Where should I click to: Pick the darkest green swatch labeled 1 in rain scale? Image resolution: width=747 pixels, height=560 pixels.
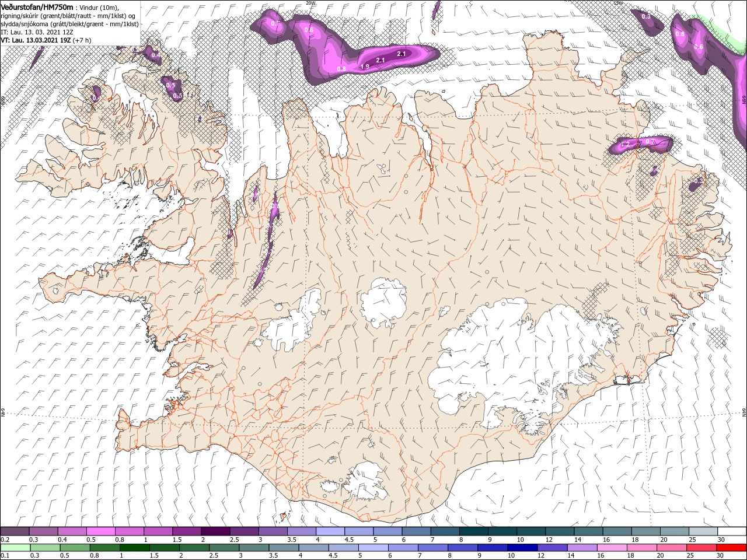[x=135, y=548]
